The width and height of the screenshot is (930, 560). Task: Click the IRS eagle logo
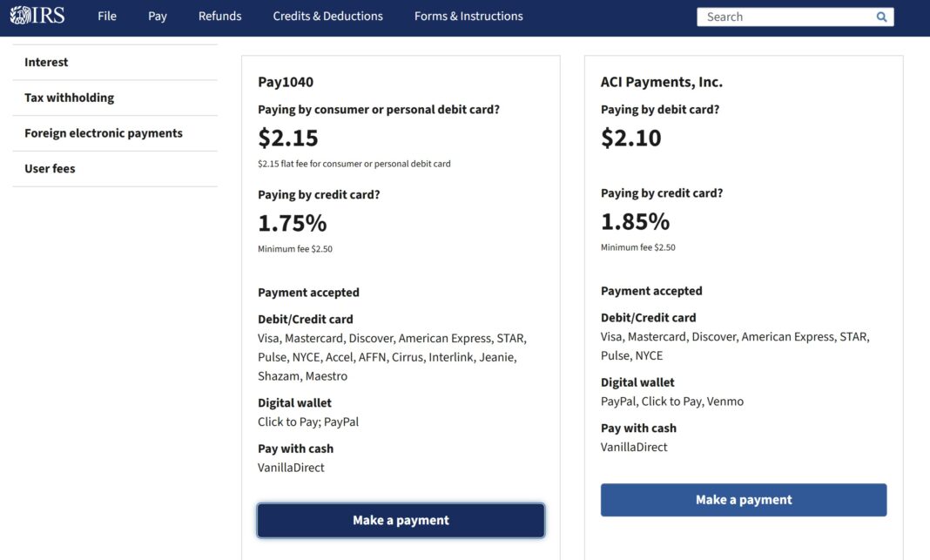[x=37, y=15]
